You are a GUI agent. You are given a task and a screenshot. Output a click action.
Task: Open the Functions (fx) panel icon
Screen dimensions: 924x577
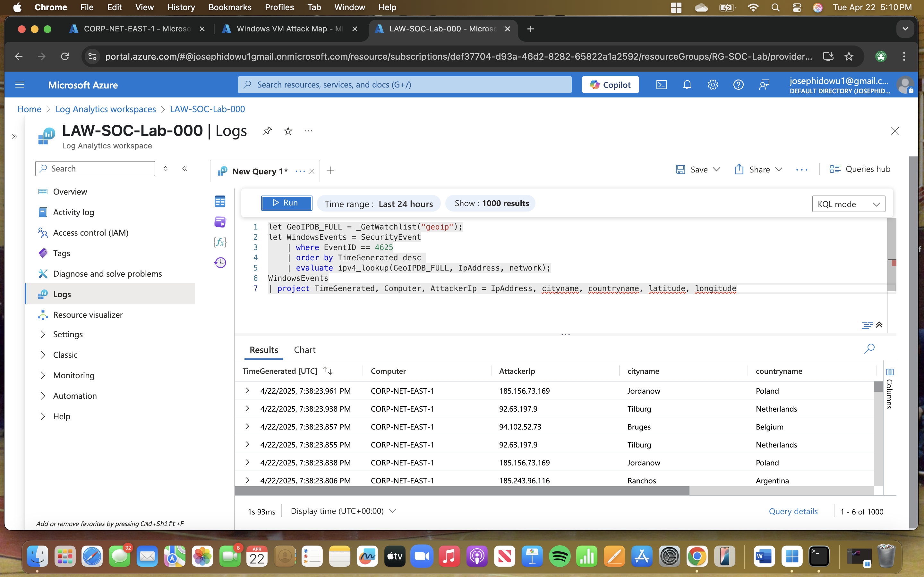pos(220,242)
